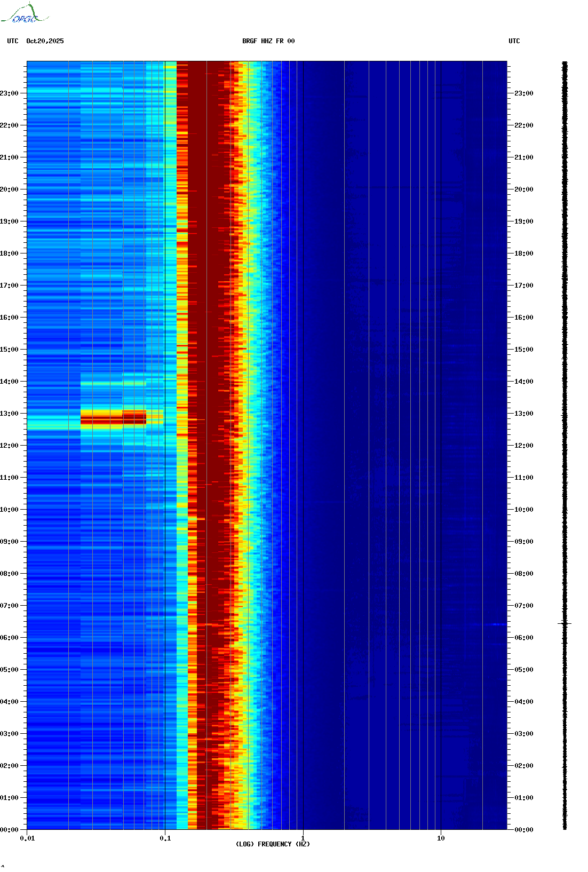Screen dimensions: 588x872
Task: Click the 10:00 label on the left time axis
Action: (x=9, y=510)
